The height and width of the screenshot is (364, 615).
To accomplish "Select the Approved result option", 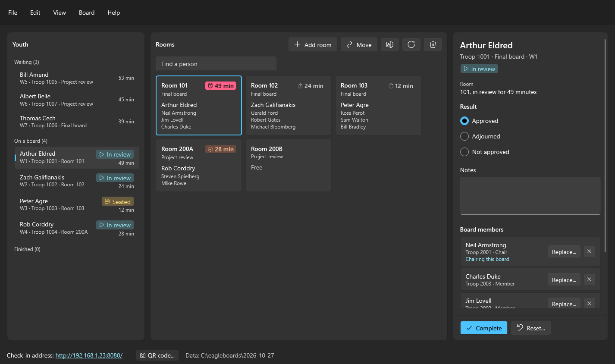I will [479, 121].
